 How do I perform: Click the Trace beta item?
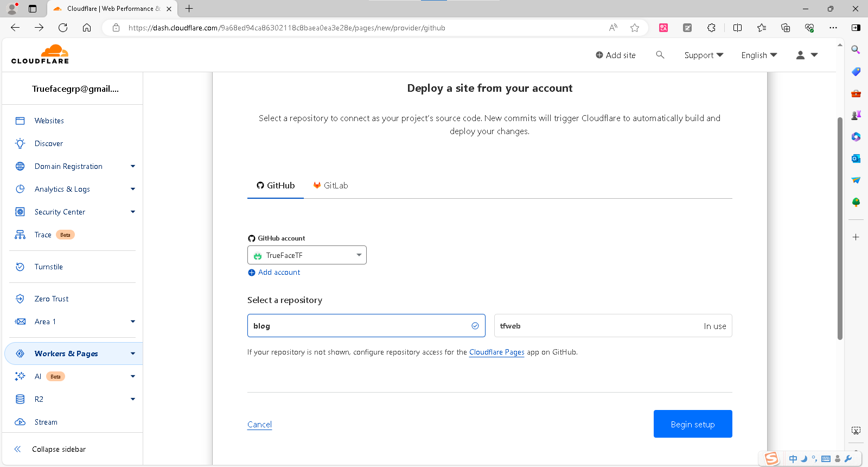pos(43,235)
